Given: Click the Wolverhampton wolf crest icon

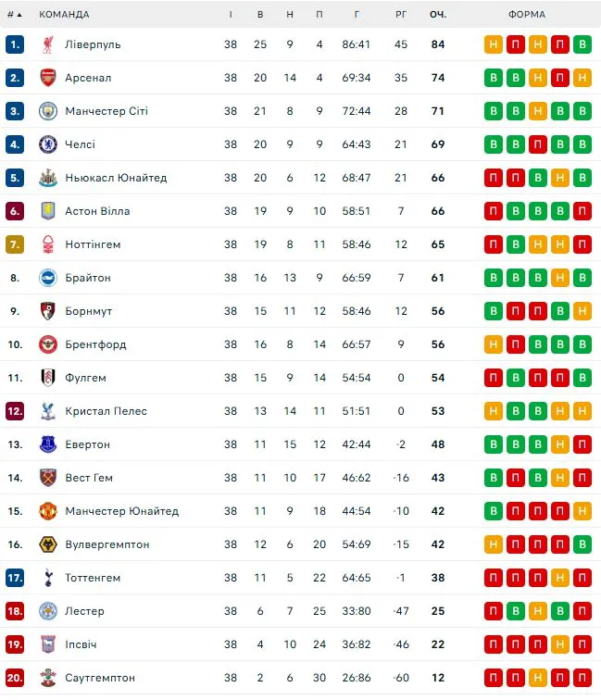Looking at the screenshot, I should 48,544.
